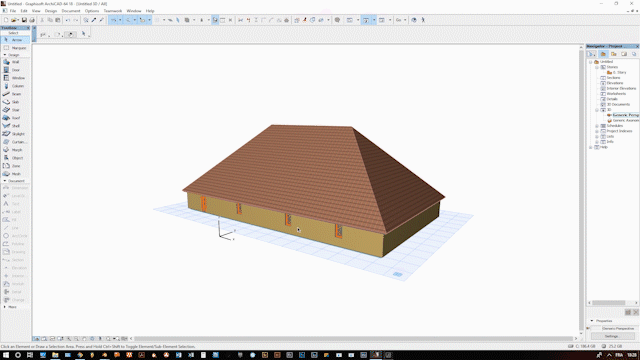
Task: Open the Design menu
Action: (x=51, y=11)
